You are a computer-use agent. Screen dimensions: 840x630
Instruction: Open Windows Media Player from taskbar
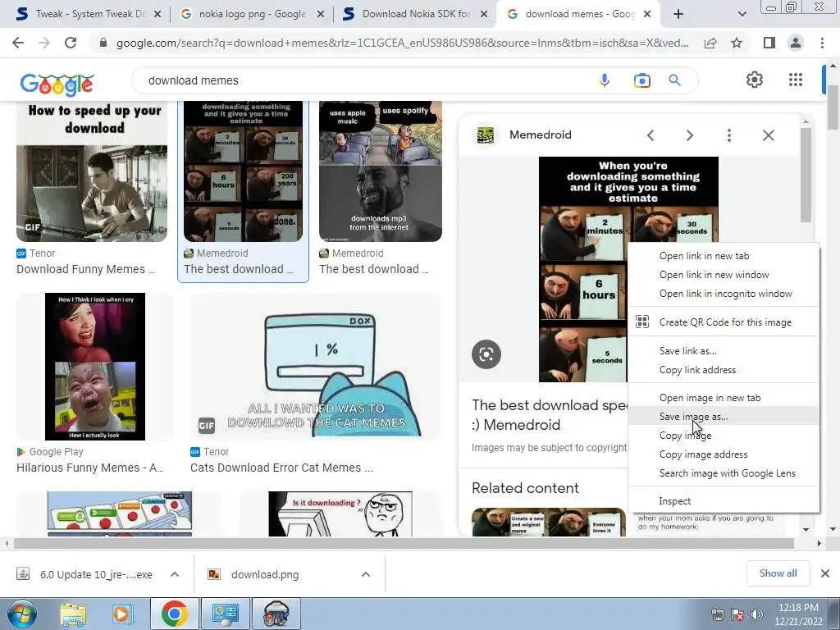pos(123,614)
